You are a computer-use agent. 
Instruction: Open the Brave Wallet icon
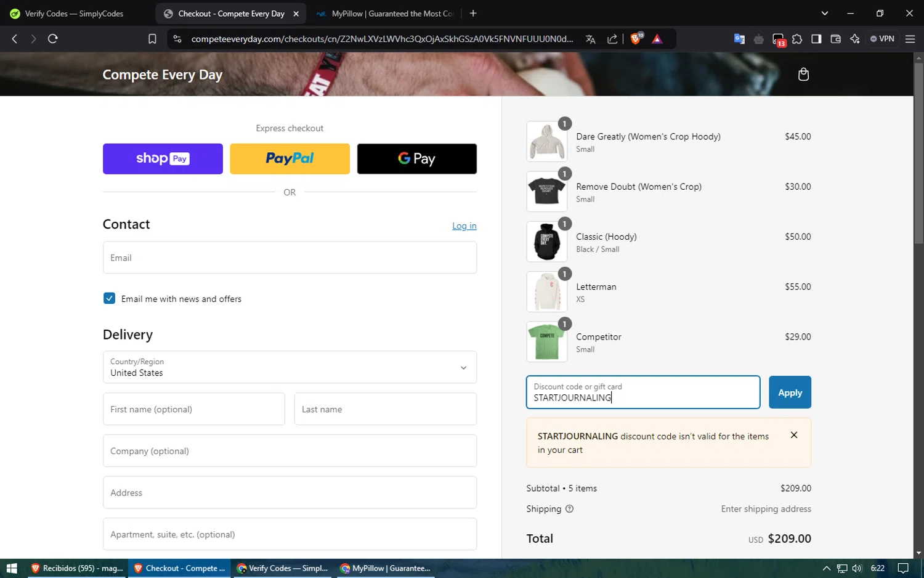coord(835,39)
